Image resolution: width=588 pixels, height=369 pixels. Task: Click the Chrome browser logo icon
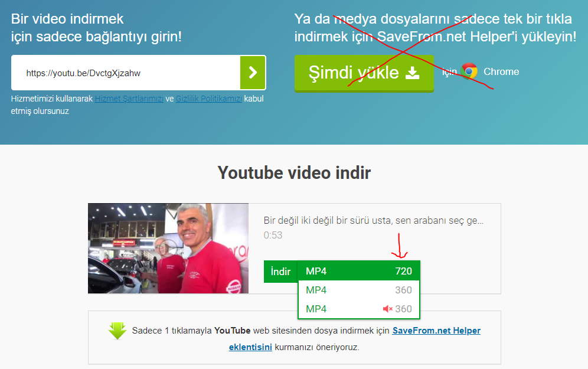[469, 71]
